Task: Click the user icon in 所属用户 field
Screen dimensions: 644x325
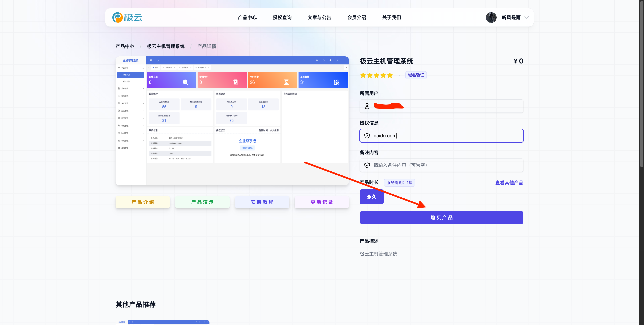Action: point(367,106)
